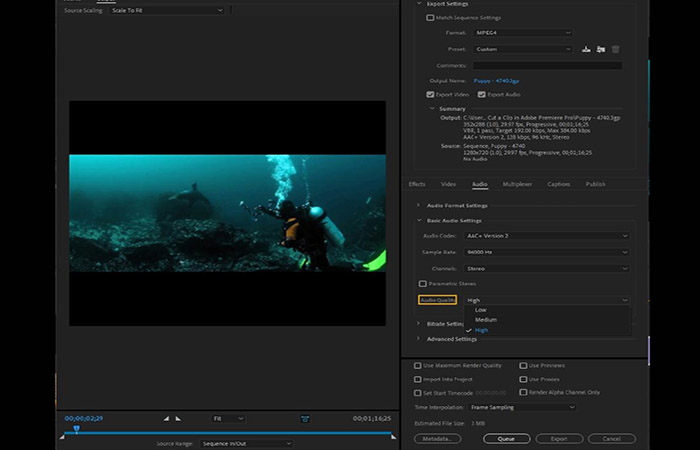
Task: Select the Audio tab
Action: click(x=480, y=184)
